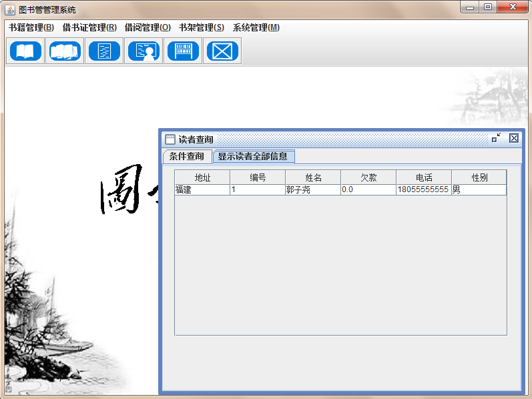This screenshot has width=532, height=399.
Task: Click the crossed-box exit toolbar icon
Action: point(222,51)
